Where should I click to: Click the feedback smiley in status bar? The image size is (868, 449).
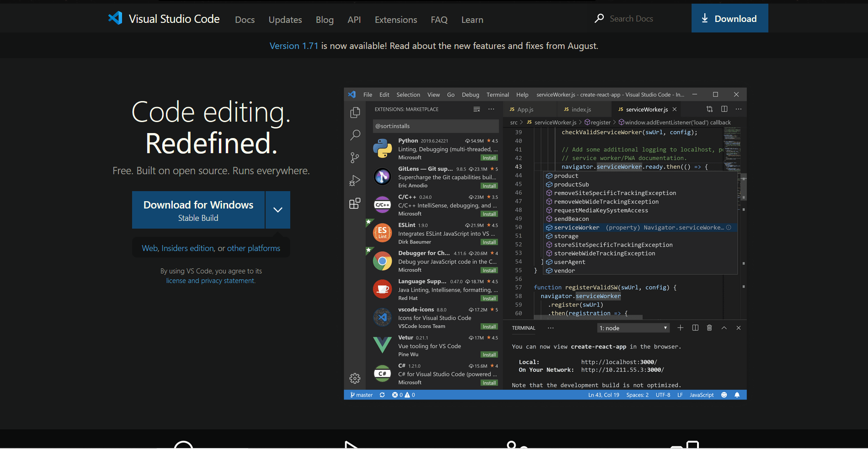coord(724,395)
